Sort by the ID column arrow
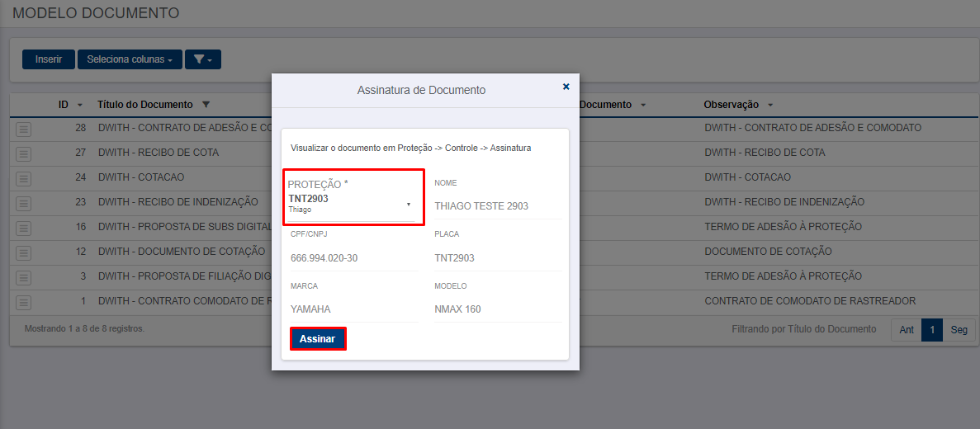Viewport: 980px width, 429px height. tap(79, 104)
